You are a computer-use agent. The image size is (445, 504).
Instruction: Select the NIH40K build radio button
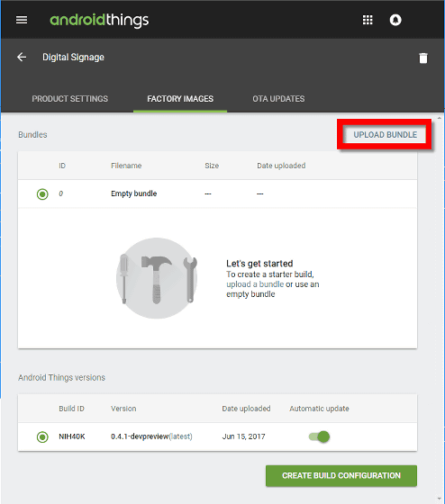coord(42,437)
